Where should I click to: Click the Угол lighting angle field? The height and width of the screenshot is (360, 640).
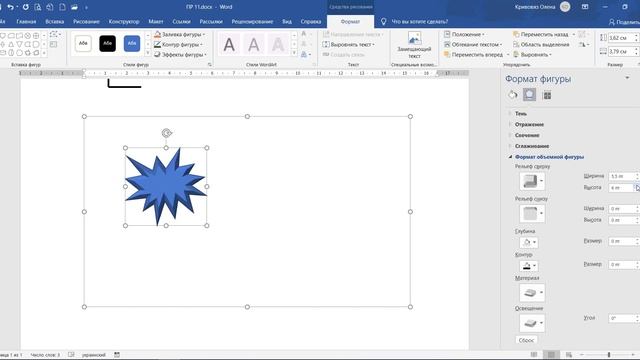(621, 318)
